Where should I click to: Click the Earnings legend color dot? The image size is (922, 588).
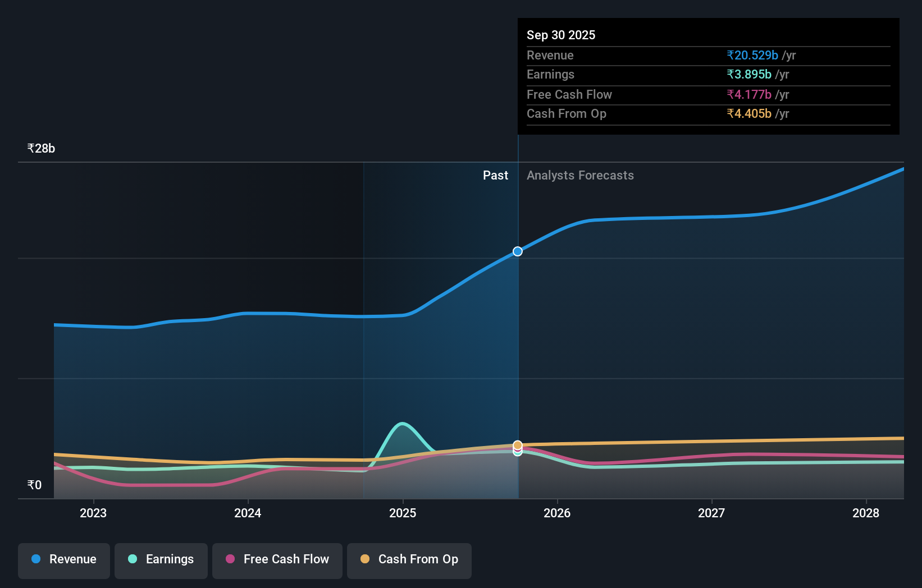click(131, 559)
